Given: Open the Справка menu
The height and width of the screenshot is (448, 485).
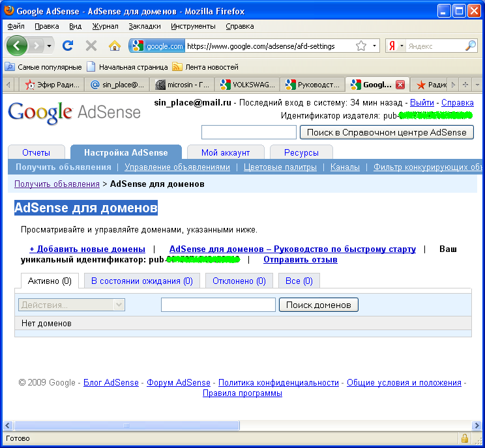Looking at the screenshot, I should tap(240, 26).
